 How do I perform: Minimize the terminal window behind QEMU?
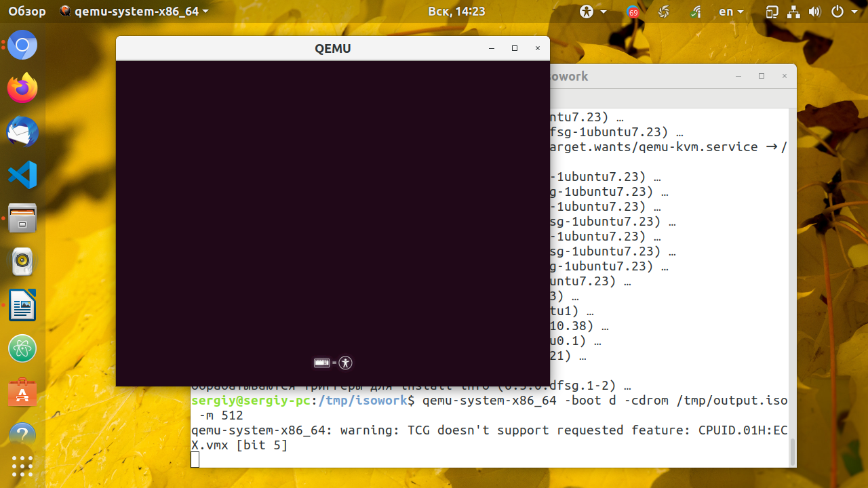pos(738,77)
